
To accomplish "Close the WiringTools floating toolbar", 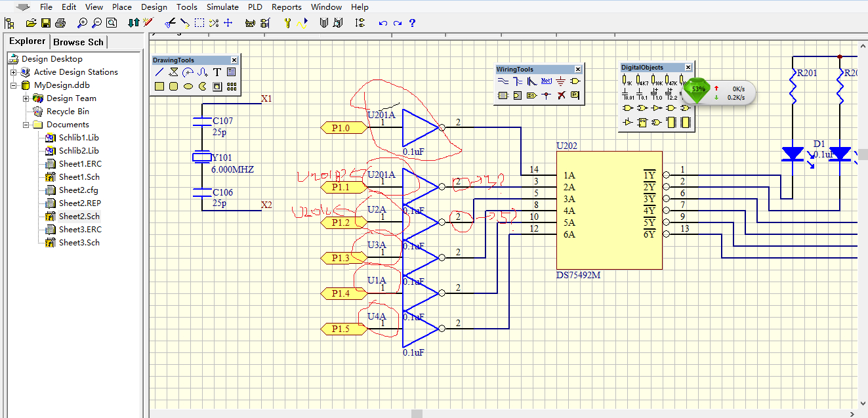I will (578, 70).
